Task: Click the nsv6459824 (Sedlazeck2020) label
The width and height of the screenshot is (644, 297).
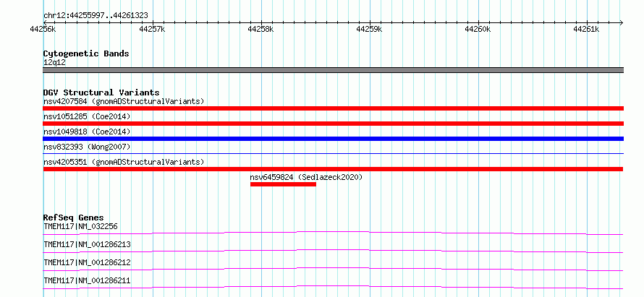Action: click(x=306, y=177)
